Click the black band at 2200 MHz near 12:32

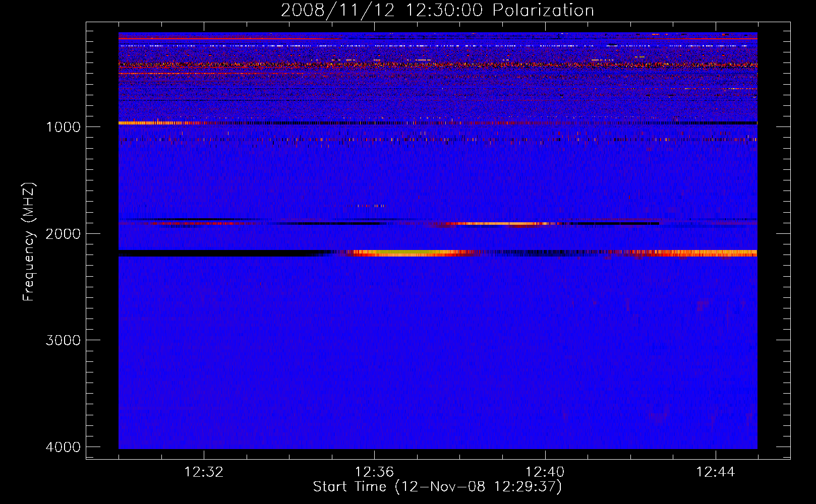tap(222, 253)
